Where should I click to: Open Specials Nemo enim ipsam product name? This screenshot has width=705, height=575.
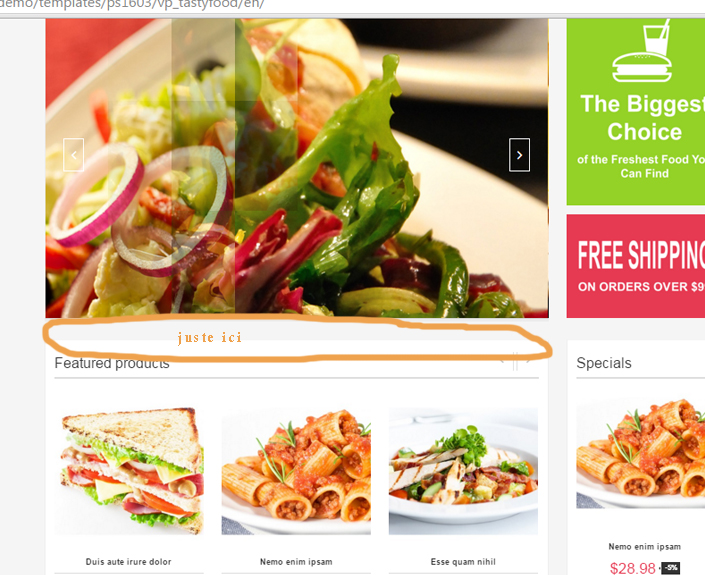(644, 547)
